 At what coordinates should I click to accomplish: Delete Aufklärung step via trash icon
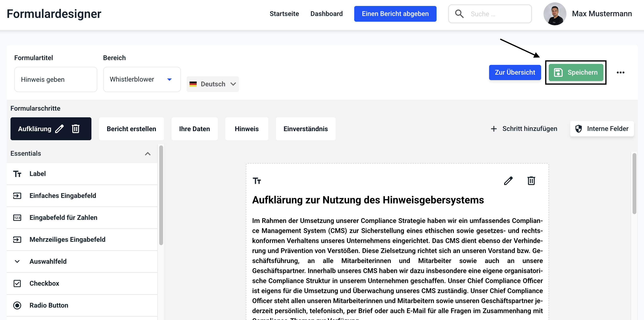point(75,129)
